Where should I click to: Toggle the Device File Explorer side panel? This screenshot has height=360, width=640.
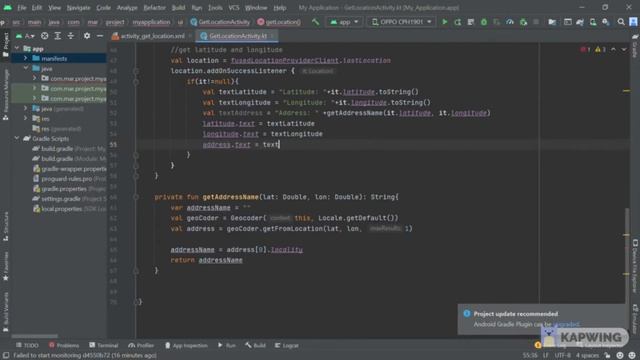point(635,266)
